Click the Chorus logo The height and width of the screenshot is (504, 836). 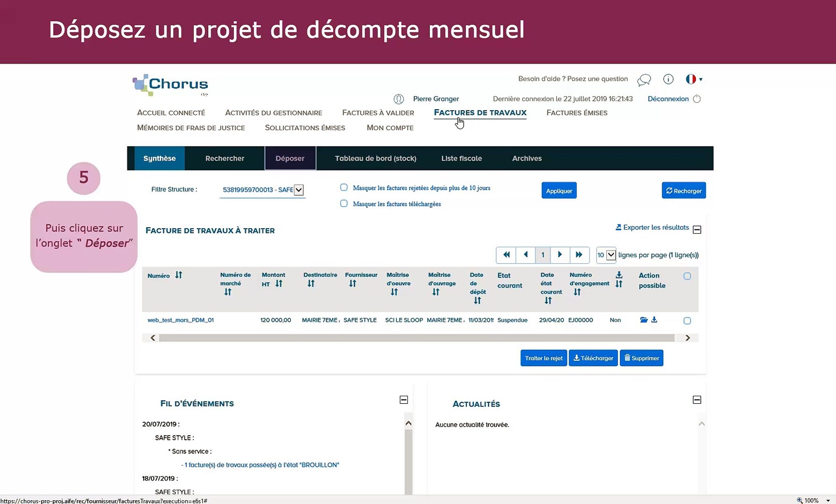click(x=170, y=85)
